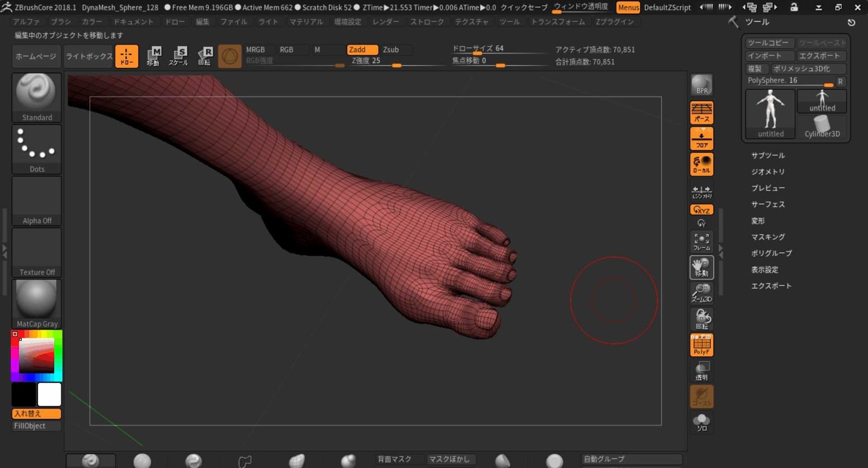Open the Alpha (アルファ) menu
The image size is (868, 468).
coord(26,22)
